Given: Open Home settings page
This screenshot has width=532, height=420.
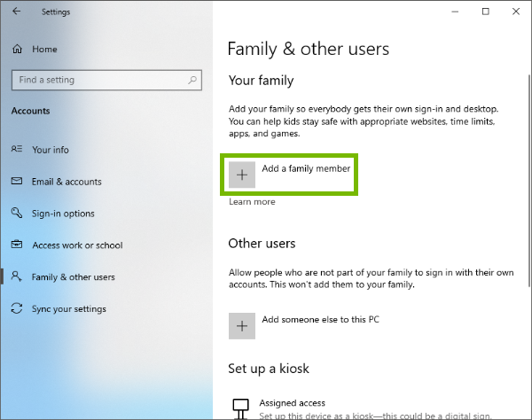Looking at the screenshot, I should tap(44, 49).
